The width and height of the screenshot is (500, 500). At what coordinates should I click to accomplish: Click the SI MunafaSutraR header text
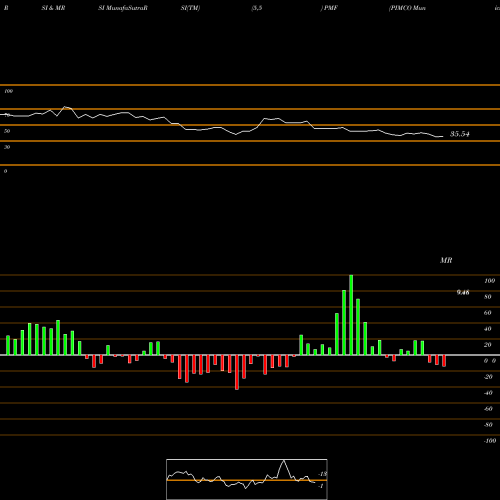click(x=123, y=8)
